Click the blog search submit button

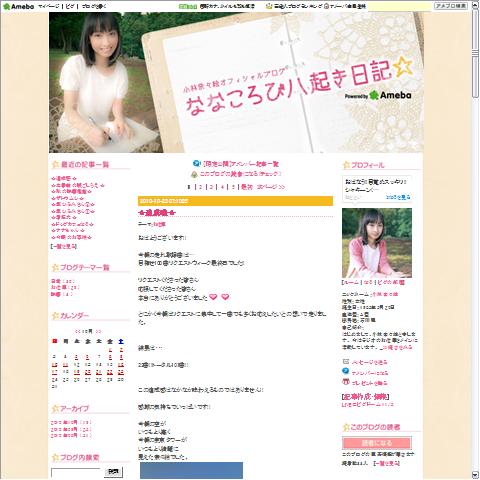[x=114, y=472]
